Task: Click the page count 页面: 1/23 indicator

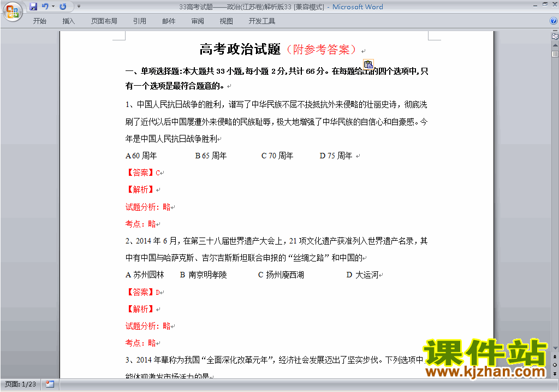Action: [x=21, y=384]
